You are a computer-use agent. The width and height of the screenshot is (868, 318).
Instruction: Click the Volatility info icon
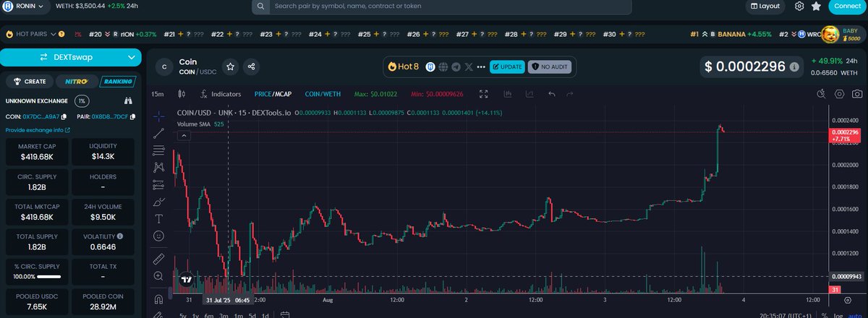pyautogui.click(x=120, y=236)
